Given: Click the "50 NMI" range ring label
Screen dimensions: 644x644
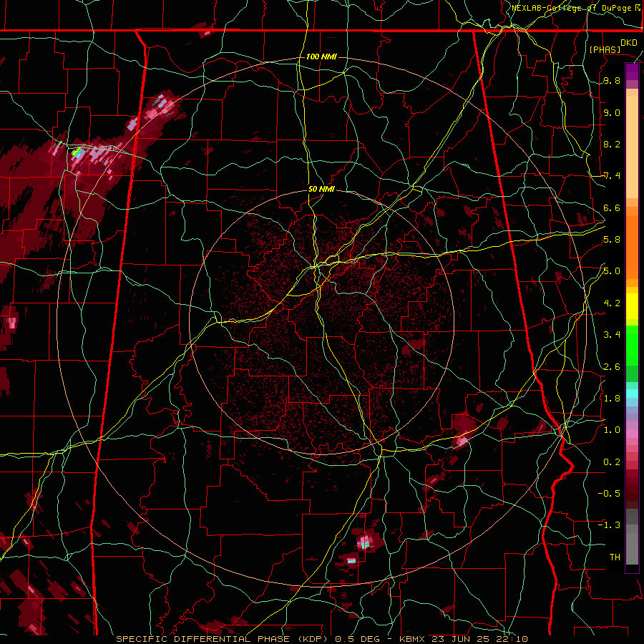Looking at the screenshot, I should tap(321, 190).
